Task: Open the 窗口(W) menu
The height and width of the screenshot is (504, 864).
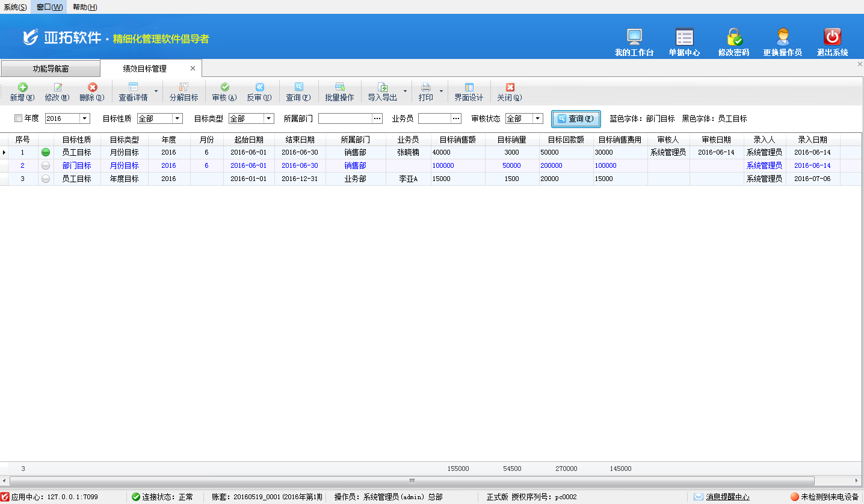Action: 49,7
